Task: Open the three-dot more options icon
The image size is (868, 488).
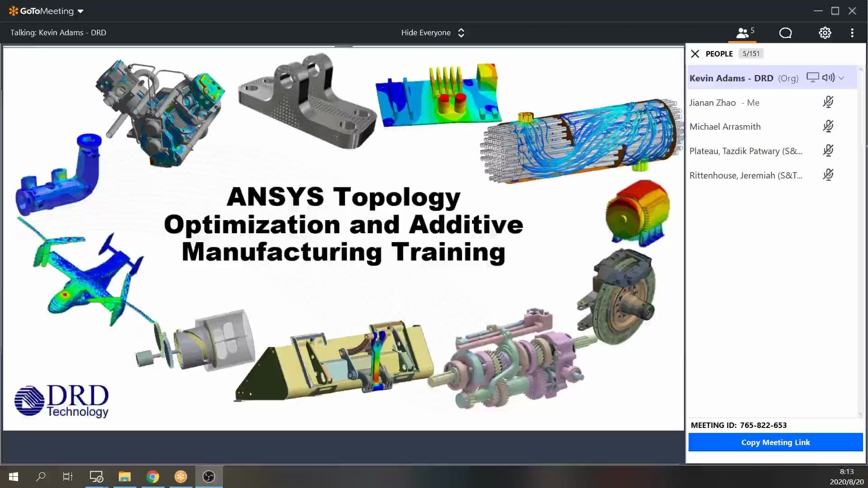Action: pyautogui.click(x=852, y=33)
